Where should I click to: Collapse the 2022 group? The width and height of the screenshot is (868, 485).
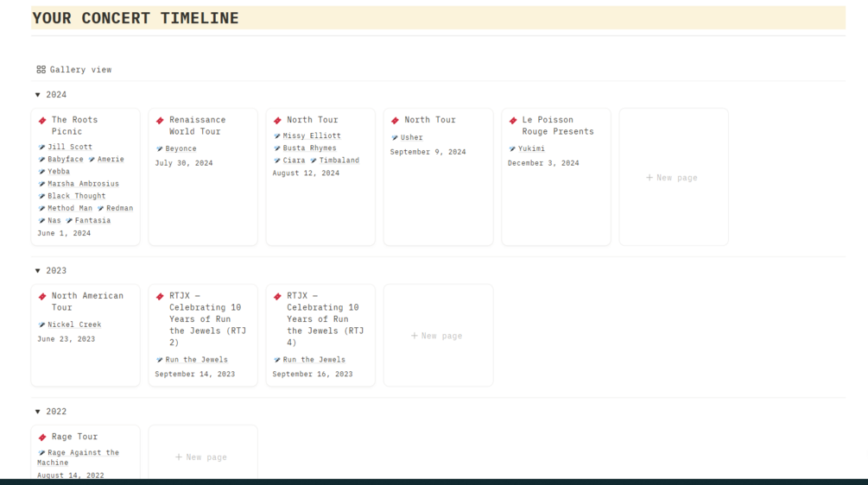(x=38, y=412)
